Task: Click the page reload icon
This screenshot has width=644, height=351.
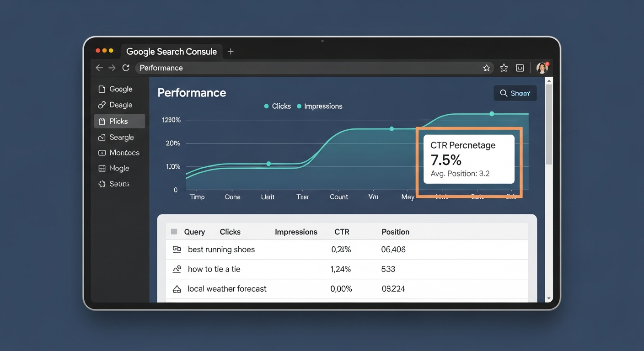Action: click(126, 68)
